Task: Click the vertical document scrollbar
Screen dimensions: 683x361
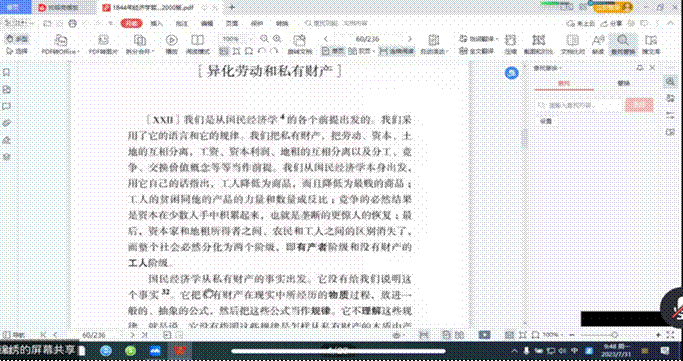Action: (x=524, y=138)
